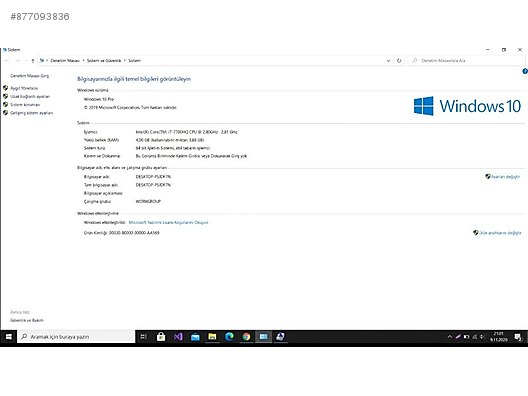Show hidden tray icons chevron
The image size is (528, 396).
(449, 336)
